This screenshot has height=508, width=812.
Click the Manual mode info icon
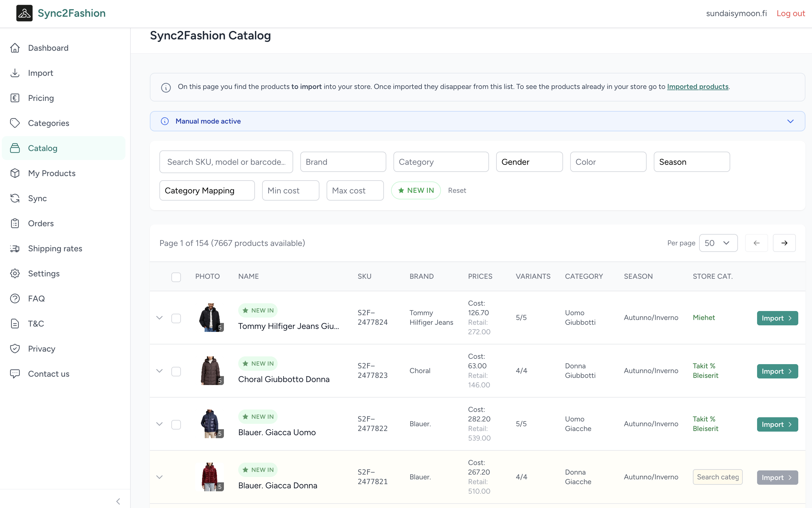164,121
